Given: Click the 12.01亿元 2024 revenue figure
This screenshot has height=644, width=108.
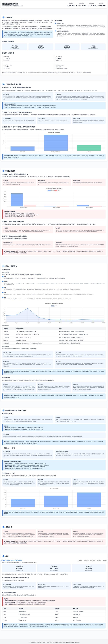Looking at the screenshot, I should (x=7, y=58).
